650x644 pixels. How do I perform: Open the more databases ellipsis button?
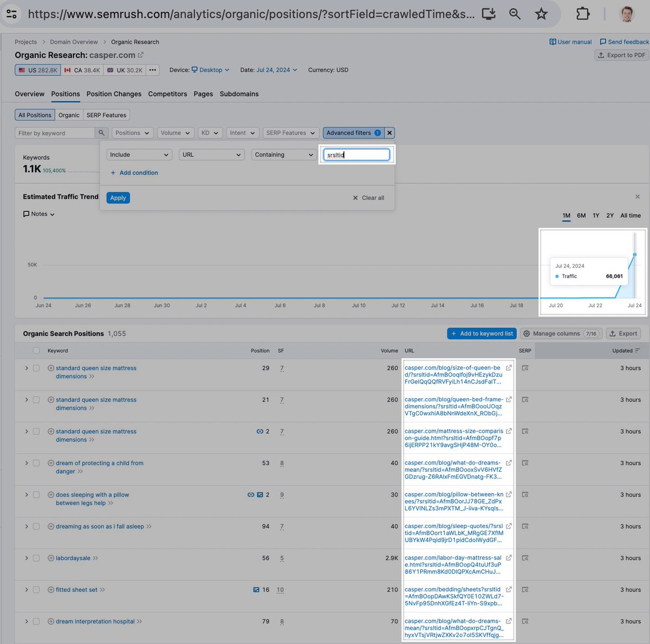pos(153,70)
